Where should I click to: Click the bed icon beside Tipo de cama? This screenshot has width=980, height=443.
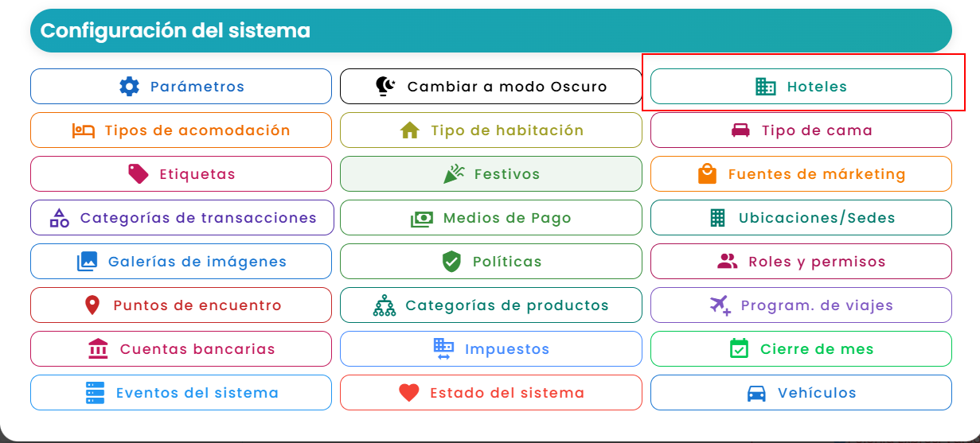click(740, 130)
